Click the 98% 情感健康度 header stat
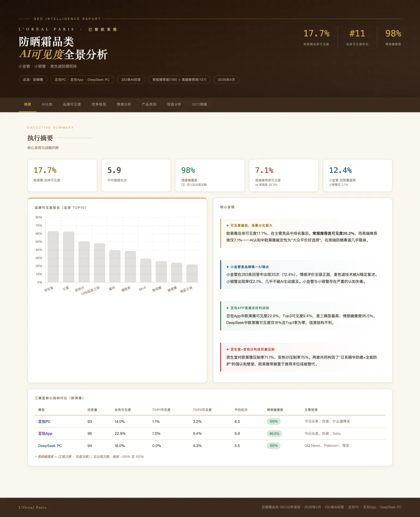Image resolution: width=420 pixels, height=517 pixels. click(x=393, y=37)
